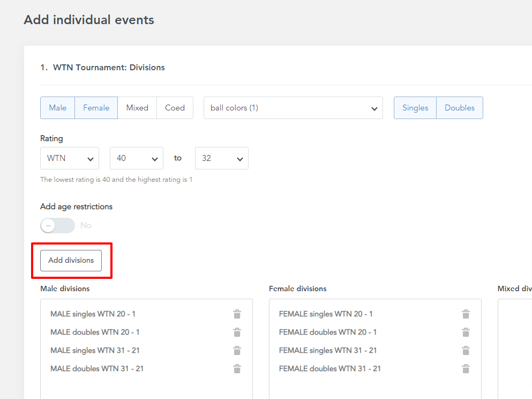Select the MALE singles WTN 20 - 1 entry
This screenshot has width=532, height=399.
93,314
